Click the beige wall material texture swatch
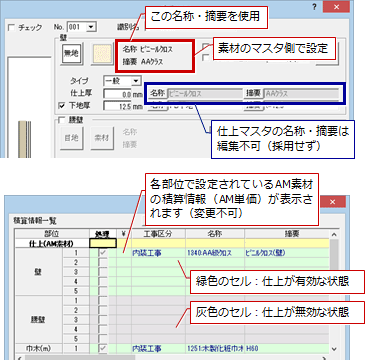Screen dimensions: 366x360 pos(103,54)
